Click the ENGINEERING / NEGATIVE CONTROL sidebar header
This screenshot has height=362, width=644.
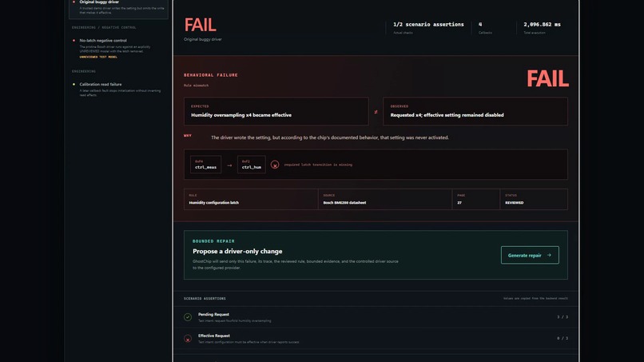tap(104, 27)
